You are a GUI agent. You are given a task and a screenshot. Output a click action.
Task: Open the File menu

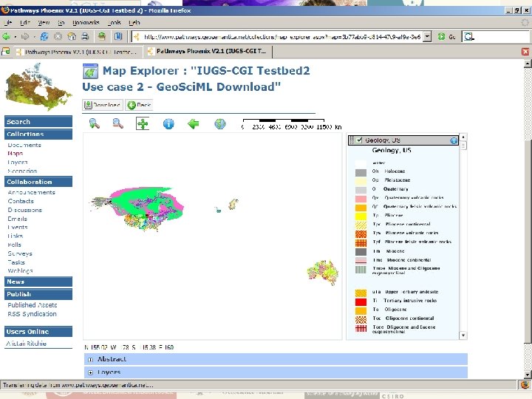7,23
